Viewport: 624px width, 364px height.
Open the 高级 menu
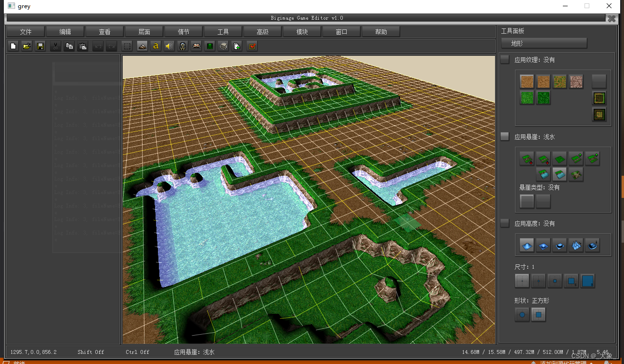click(262, 32)
